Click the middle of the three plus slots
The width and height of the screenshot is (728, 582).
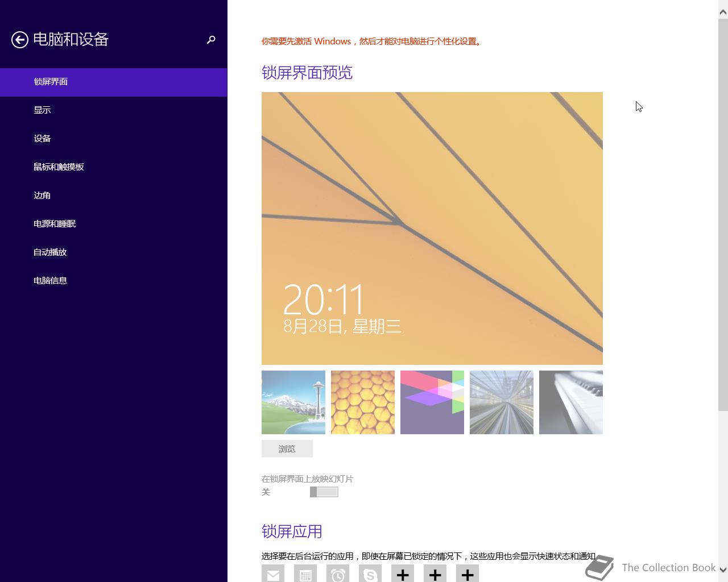pos(435,573)
